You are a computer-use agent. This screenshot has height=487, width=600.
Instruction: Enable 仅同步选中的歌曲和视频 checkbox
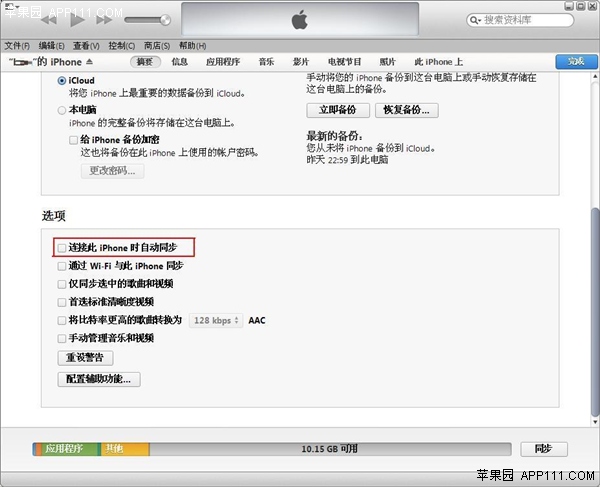coord(62,284)
